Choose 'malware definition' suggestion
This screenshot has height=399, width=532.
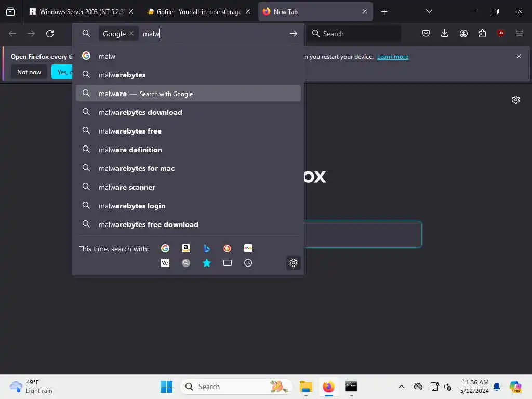pyautogui.click(x=188, y=150)
